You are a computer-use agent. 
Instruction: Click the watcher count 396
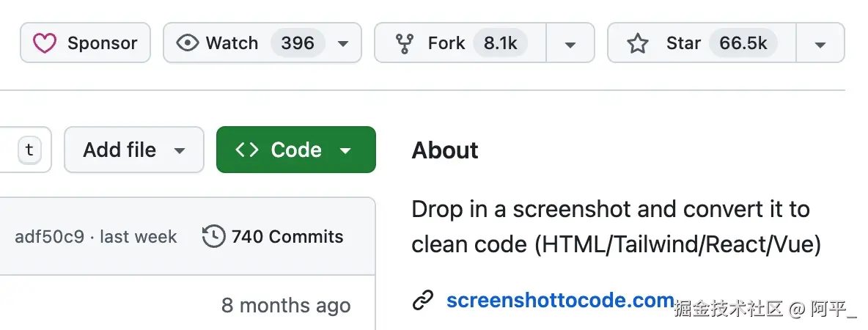point(298,43)
